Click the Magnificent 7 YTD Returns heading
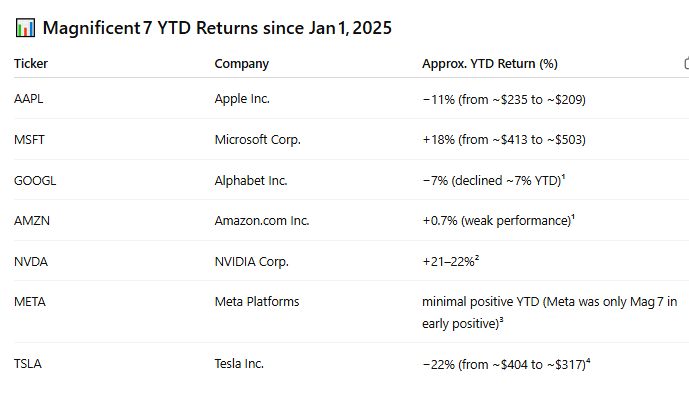Screen dimensions: 689x419 pos(216,28)
